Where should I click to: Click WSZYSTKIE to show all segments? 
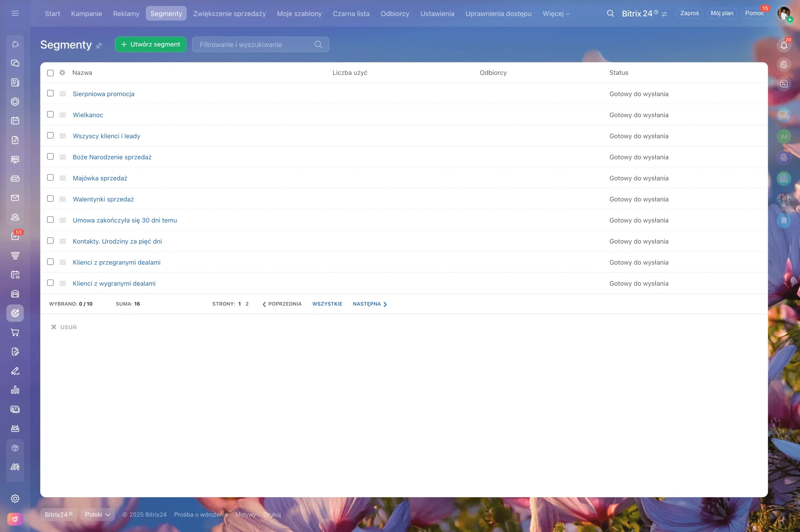point(327,304)
